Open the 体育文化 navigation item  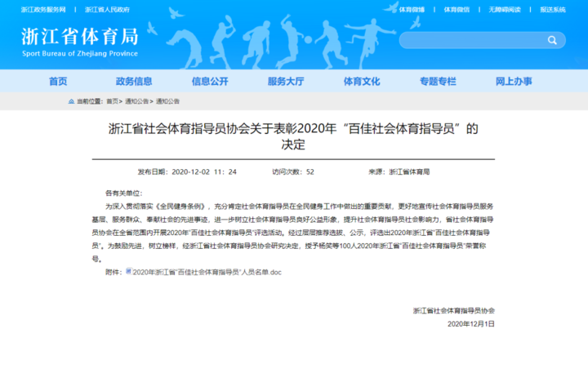click(x=362, y=81)
